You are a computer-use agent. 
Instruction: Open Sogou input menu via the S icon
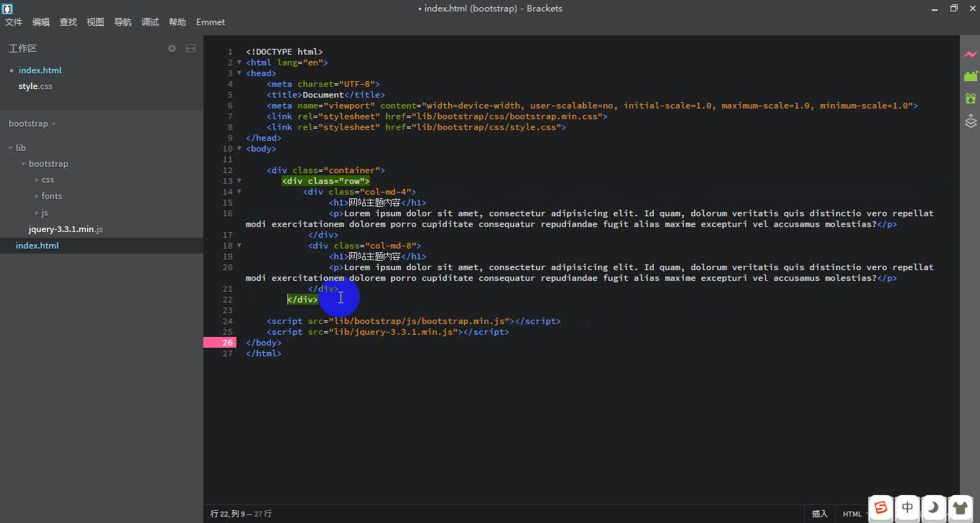coord(880,508)
